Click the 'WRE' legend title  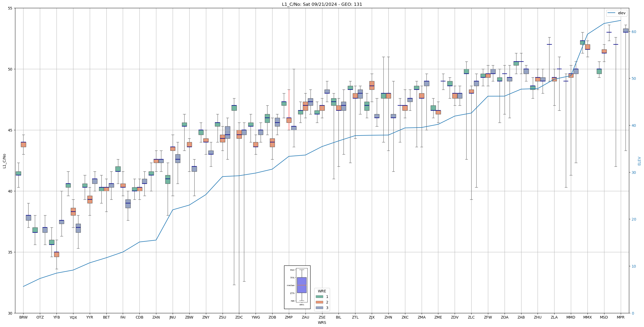(322, 291)
